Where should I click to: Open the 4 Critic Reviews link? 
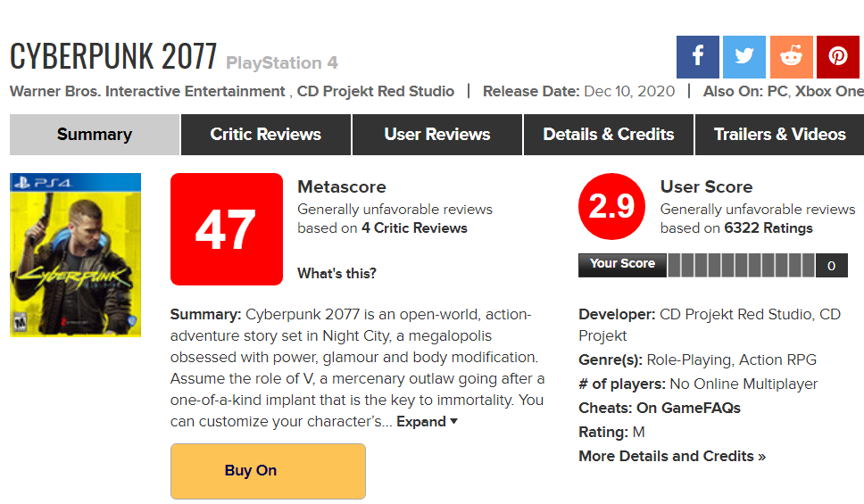[x=414, y=228]
